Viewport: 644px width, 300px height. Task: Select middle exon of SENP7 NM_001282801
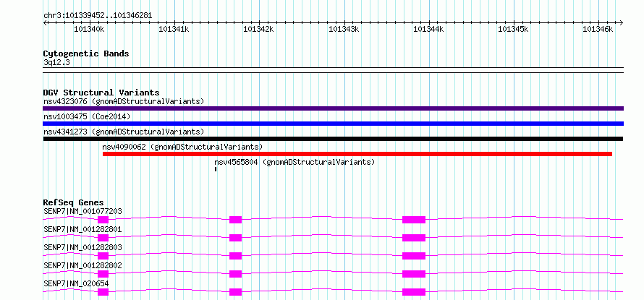235,238
